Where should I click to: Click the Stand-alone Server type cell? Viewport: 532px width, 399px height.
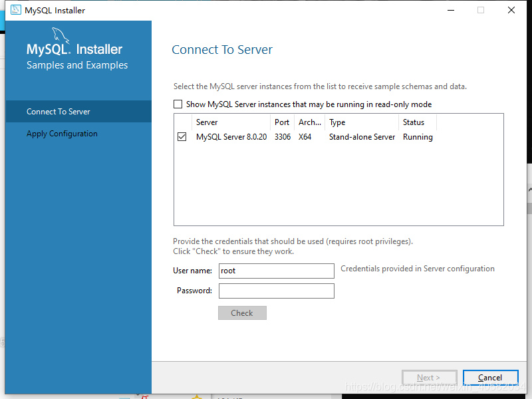[x=362, y=137]
